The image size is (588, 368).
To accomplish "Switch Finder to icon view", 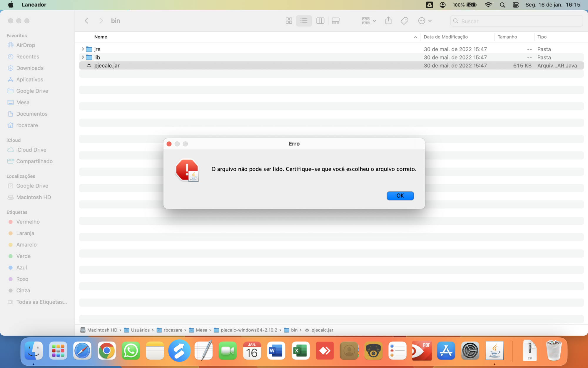I will click(x=289, y=21).
